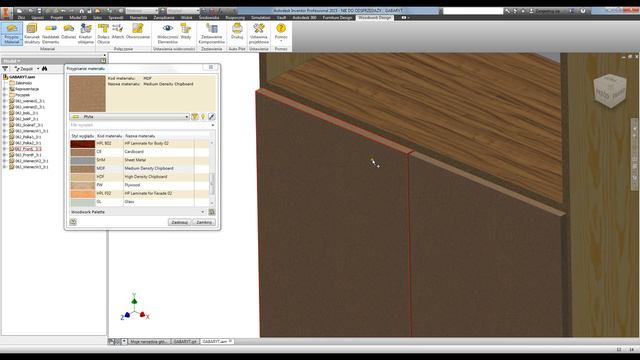The height and width of the screenshot is (360, 640).
Task: Click the search field in title bar
Action: coord(473,11)
